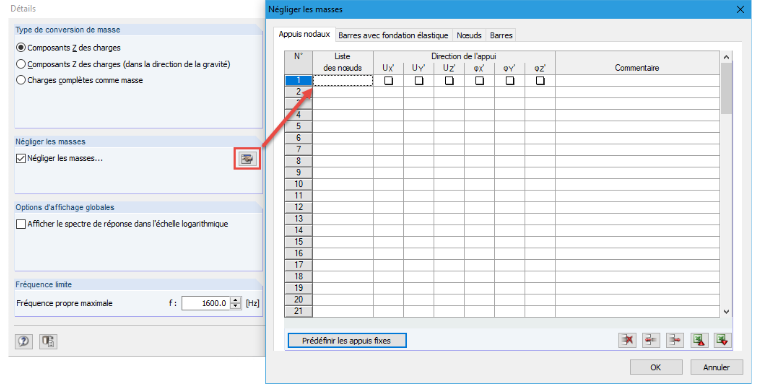Viewport: 760px width, 384px height.
Task: Click the comment cell in row 1
Action: tap(637, 80)
